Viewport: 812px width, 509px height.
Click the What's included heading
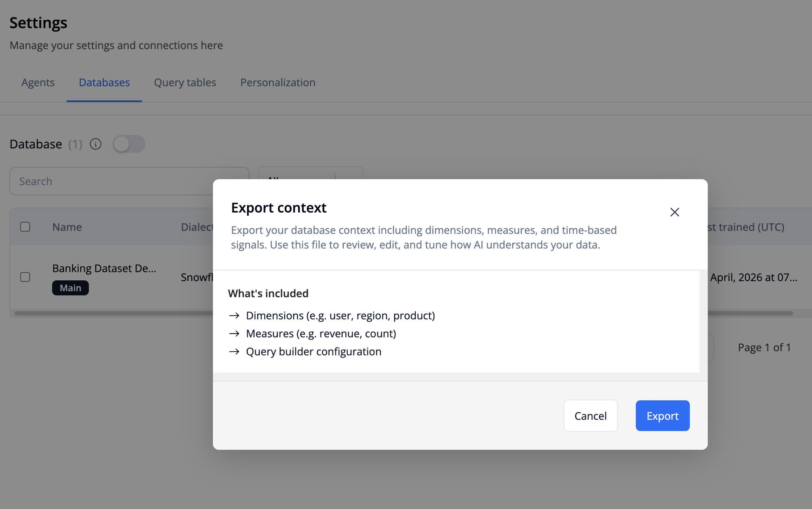point(268,293)
